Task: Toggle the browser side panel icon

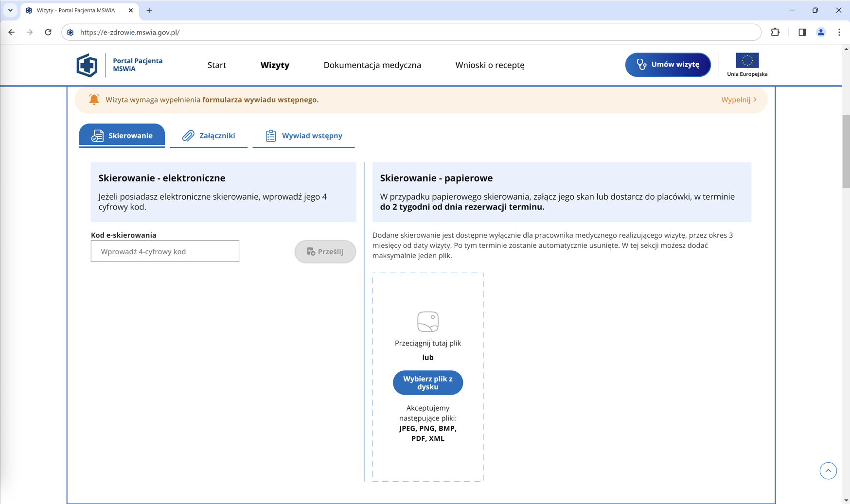Action: coord(802,33)
